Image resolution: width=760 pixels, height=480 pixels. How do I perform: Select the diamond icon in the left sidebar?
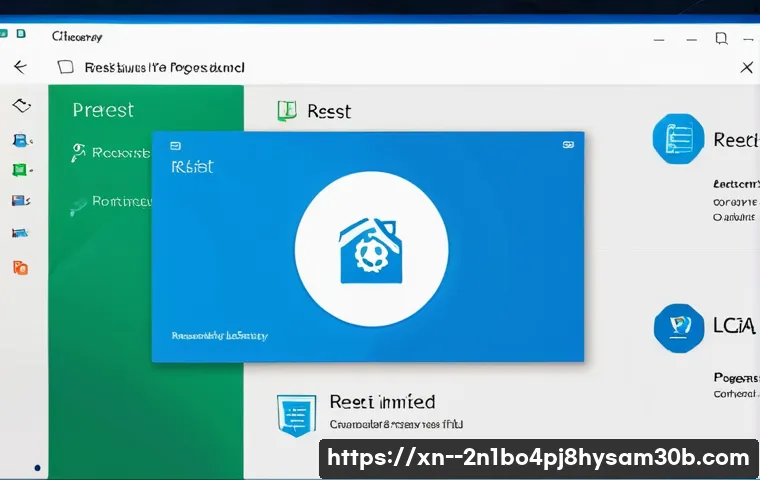21,105
